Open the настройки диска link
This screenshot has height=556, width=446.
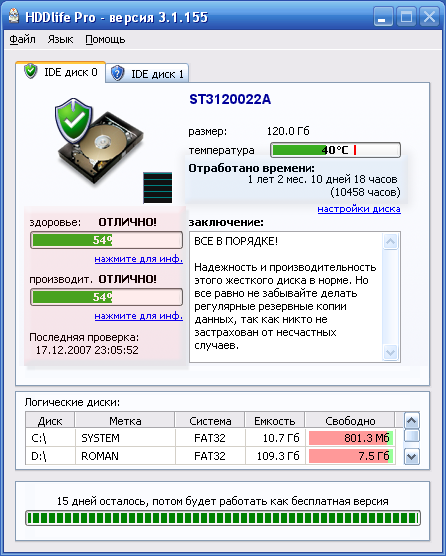(x=359, y=209)
